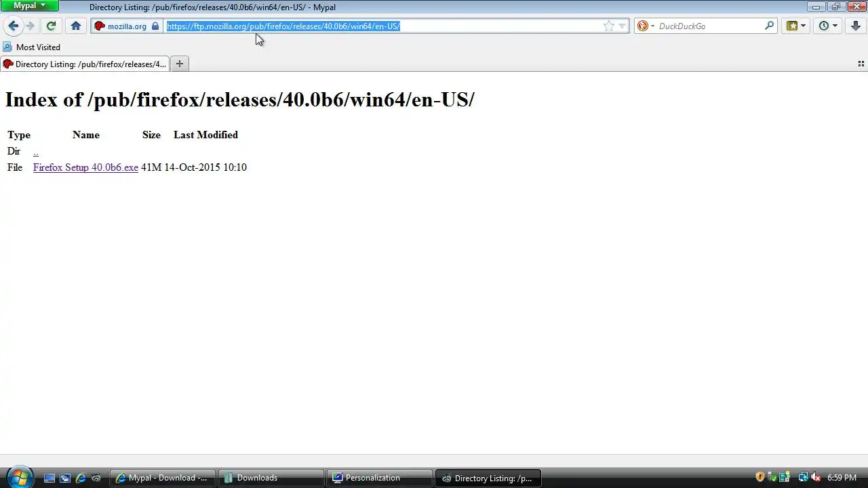This screenshot has width=868, height=488.
Task: Open the Bookmarks menu button
Action: 795,26
